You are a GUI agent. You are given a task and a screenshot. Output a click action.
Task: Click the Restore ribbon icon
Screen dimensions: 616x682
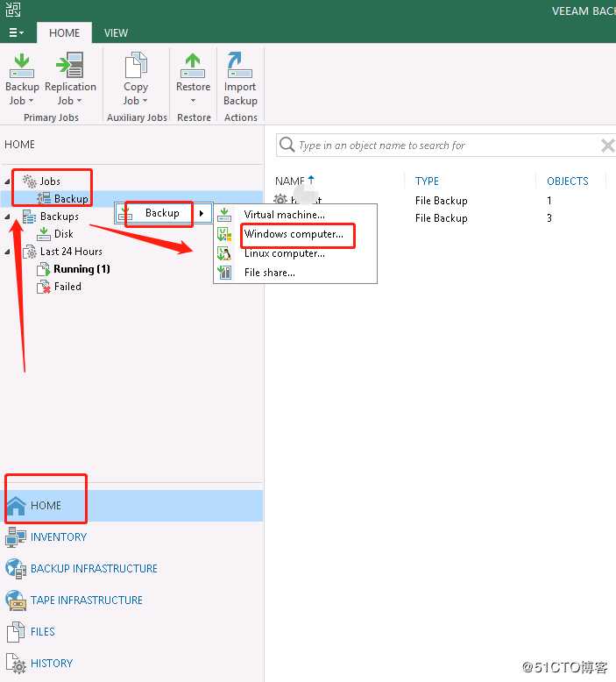click(193, 65)
